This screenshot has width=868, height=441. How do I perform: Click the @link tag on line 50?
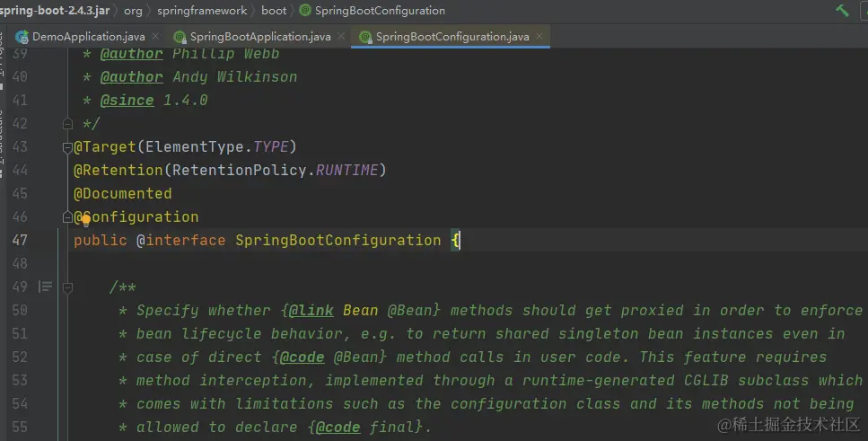(x=311, y=310)
